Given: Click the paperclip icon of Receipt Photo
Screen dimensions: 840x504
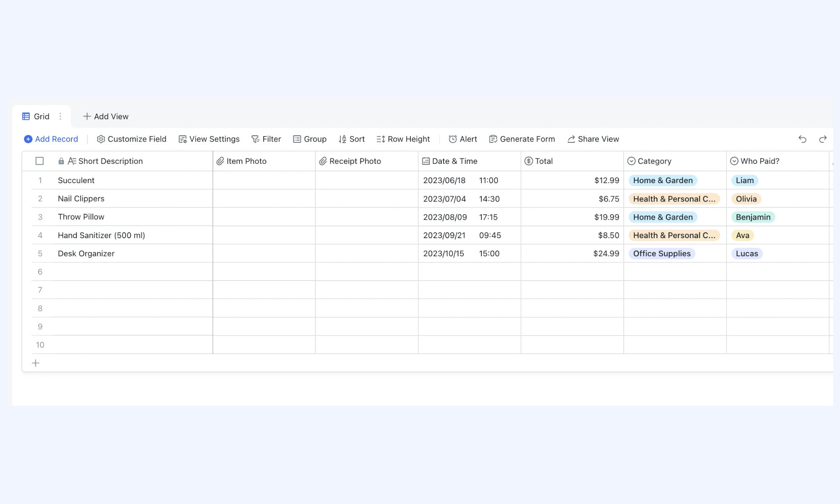Looking at the screenshot, I should point(323,161).
